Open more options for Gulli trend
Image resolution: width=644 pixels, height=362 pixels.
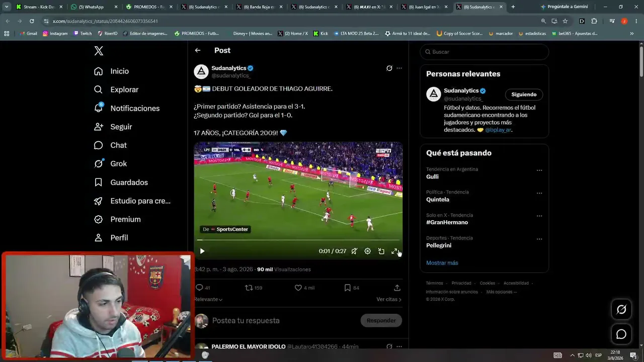pyautogui.click(x=539, y=170)
